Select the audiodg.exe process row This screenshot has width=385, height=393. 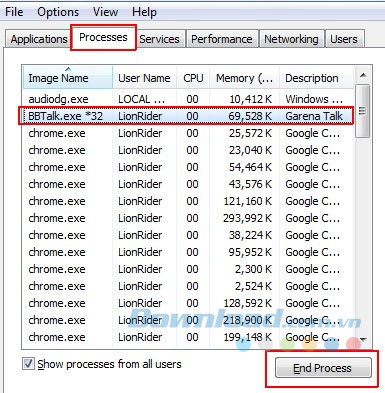coord(188,99)
